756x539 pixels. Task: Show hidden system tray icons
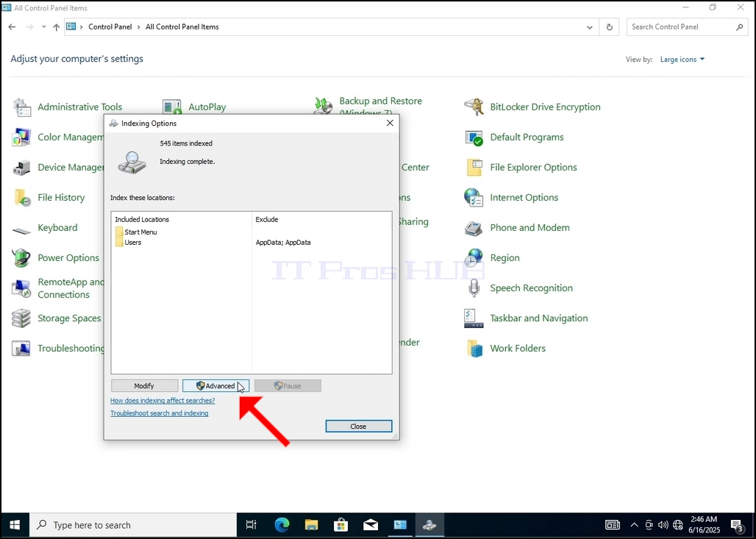tap(635, 525)
